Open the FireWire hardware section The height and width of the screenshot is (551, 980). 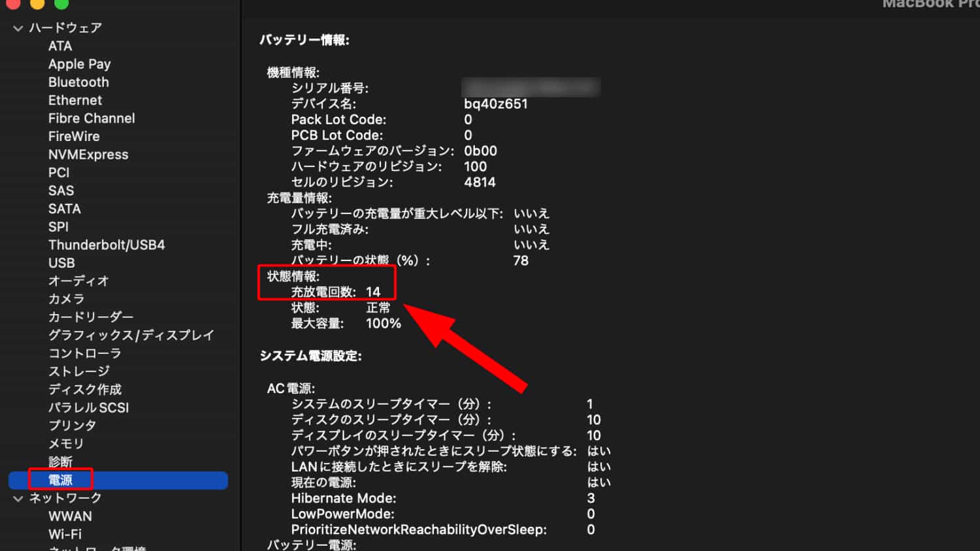pos(73,136)
